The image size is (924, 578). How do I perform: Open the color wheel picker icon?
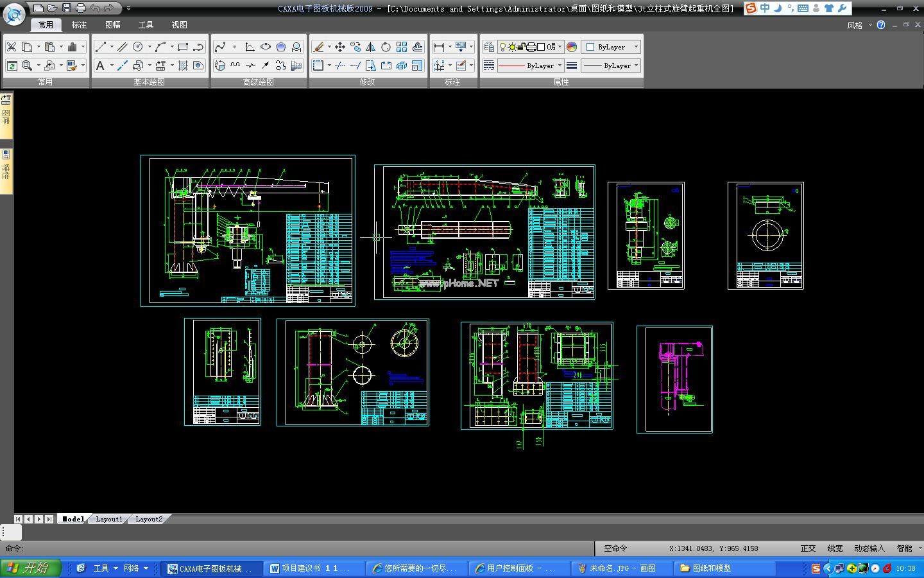point(572,47)
